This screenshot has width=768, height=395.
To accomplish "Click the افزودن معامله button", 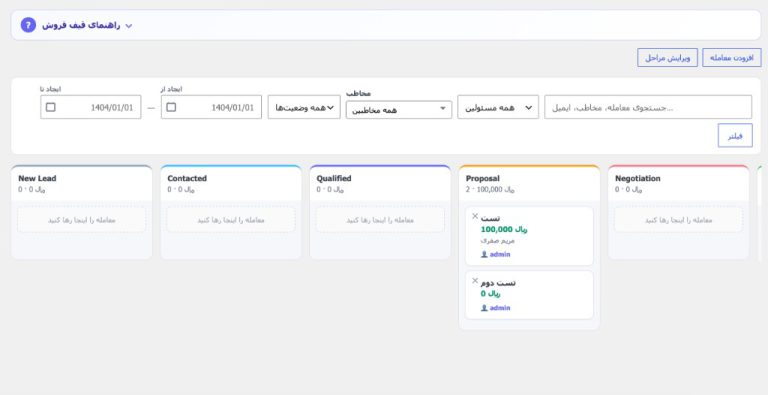I will 732,58.
